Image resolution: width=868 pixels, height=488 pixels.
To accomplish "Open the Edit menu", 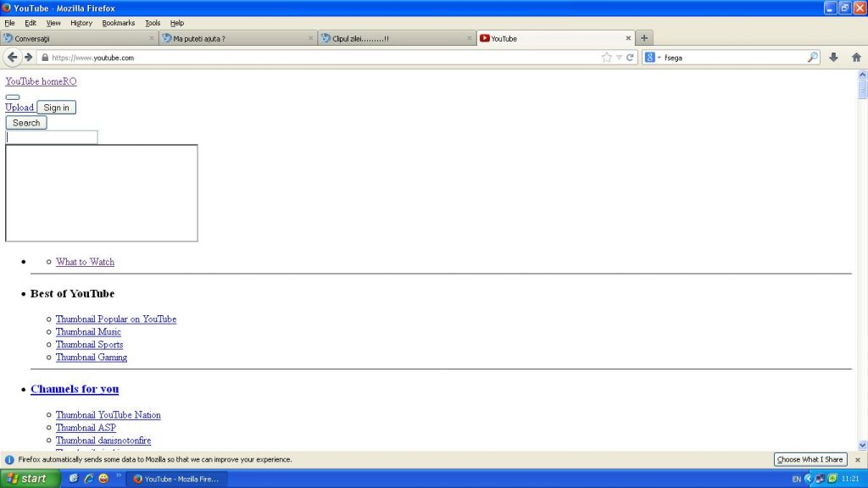I will click(31, 23).
